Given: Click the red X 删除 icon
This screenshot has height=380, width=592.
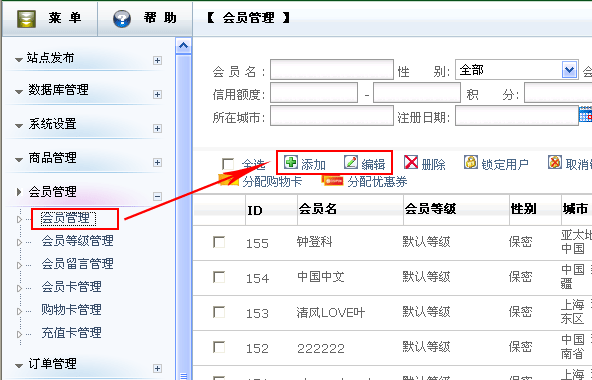Looking at the screenshot, I should tap(411, 162).
